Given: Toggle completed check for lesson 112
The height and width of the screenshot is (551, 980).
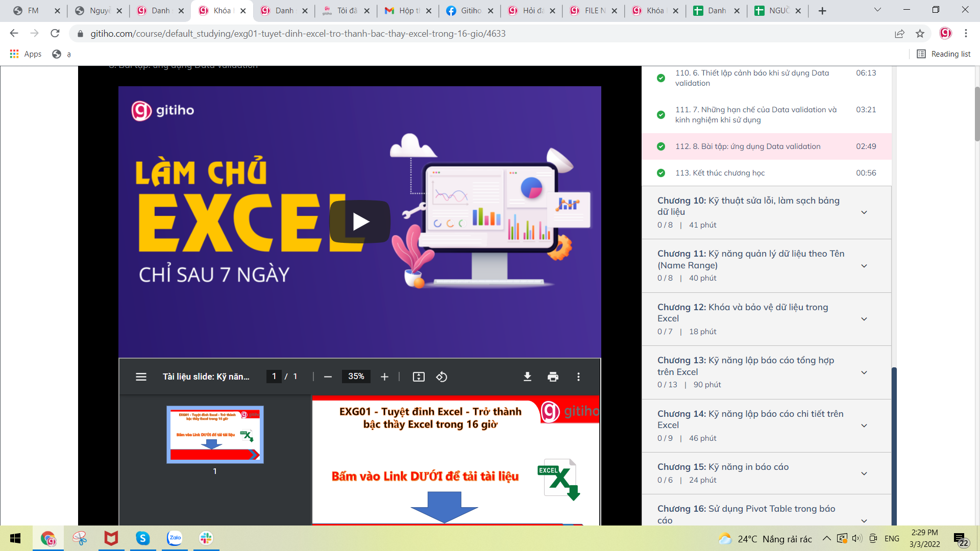Looking at the screenshot, I should [x=660, y=146].
